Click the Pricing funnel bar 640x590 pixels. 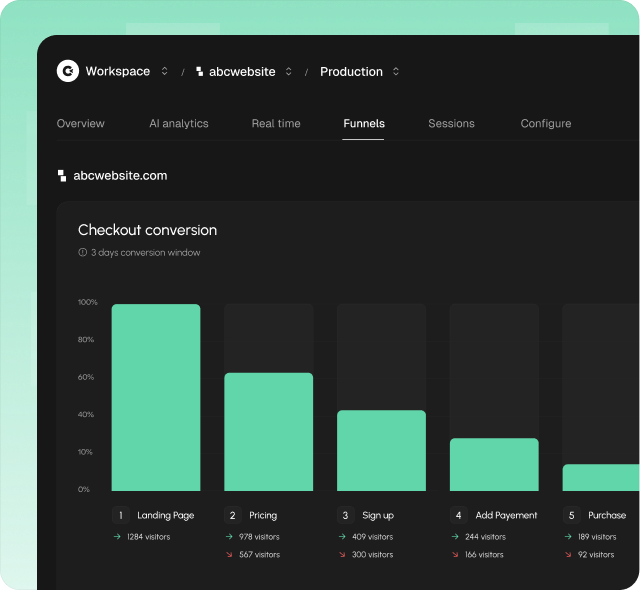tap(269, 432)
